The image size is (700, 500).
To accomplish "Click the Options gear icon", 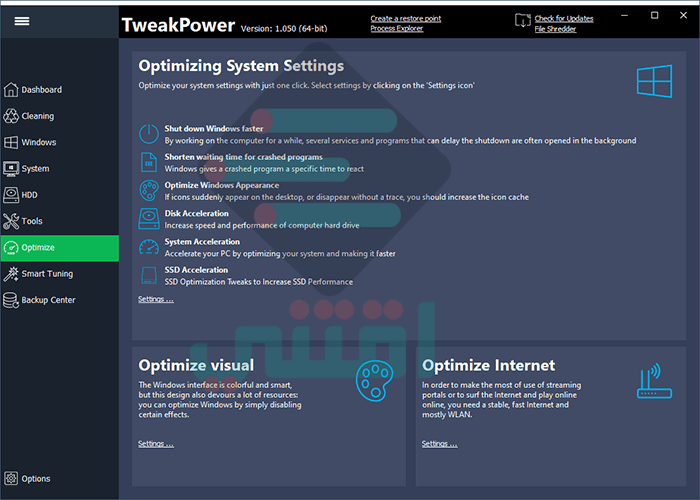I will 11,479.
